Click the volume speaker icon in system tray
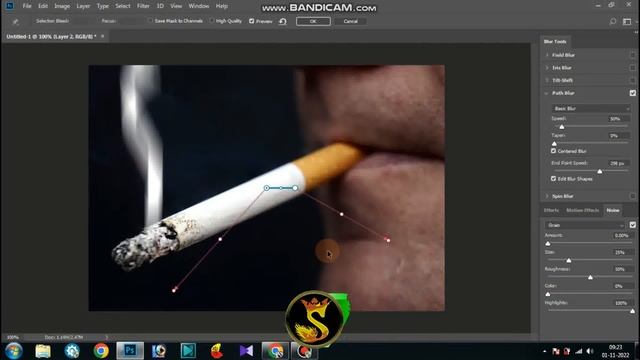Image resolution: width=640 pixels, height=360 pixels. (590, 351)
